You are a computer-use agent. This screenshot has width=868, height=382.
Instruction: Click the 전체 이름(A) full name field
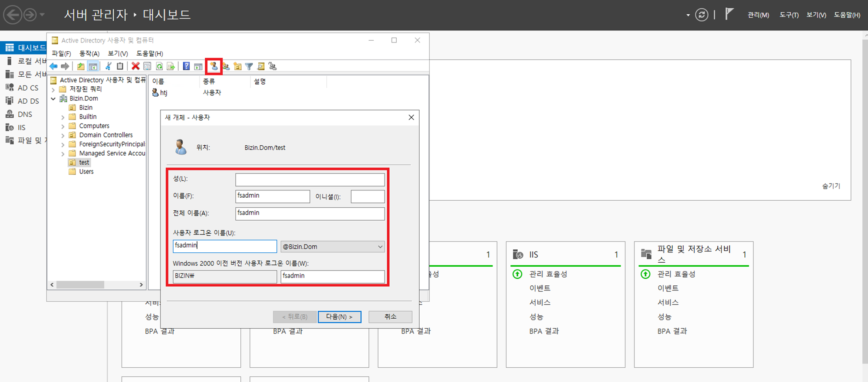[310, 214]
